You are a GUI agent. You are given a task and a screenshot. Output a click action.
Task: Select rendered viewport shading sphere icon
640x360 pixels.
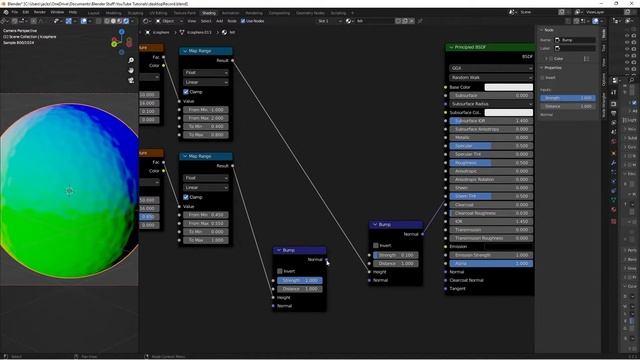126,21
